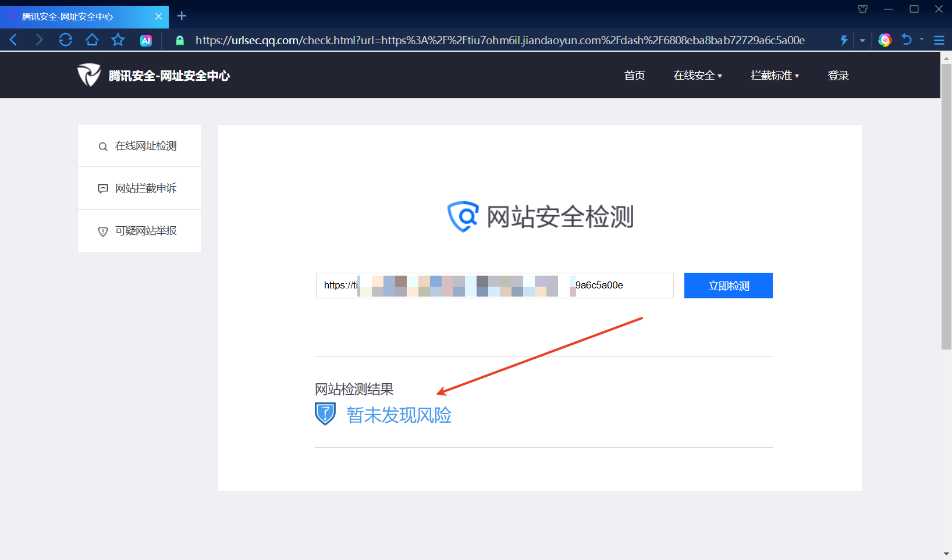Click the 立即检测 button

[x=729, y=286]
